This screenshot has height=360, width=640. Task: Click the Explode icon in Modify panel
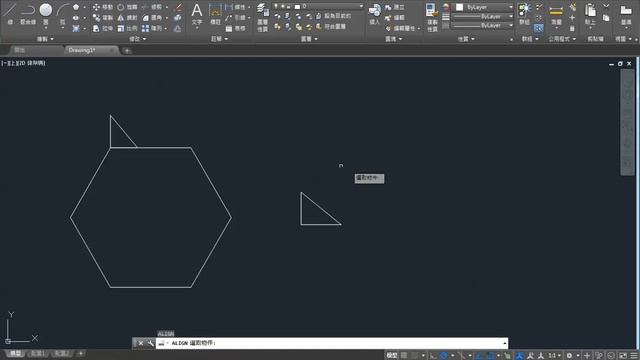point(178,18)
